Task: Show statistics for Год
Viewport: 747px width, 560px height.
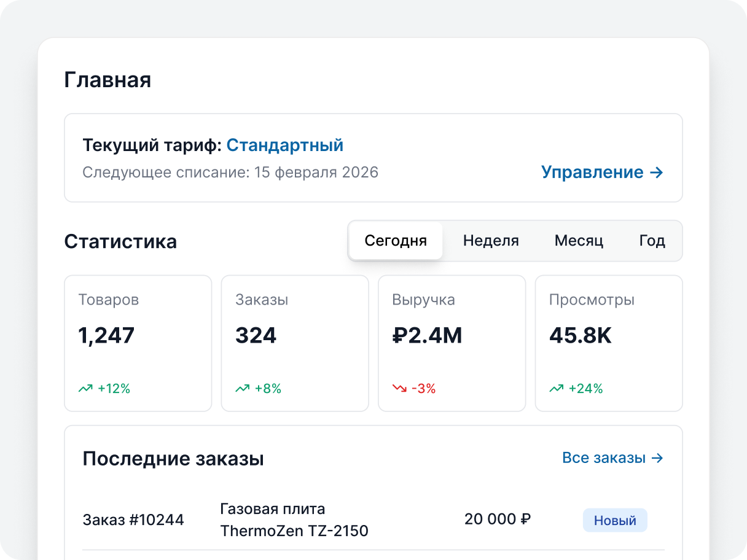Action: tap(652, 241)
